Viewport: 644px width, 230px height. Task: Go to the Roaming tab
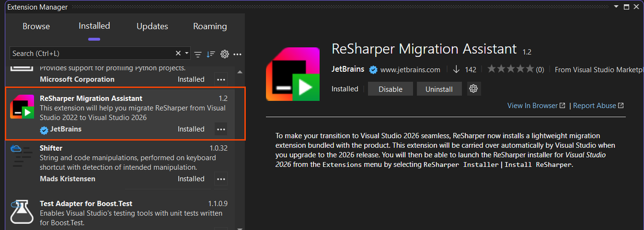pyautogui.click(x=210, y=26)
